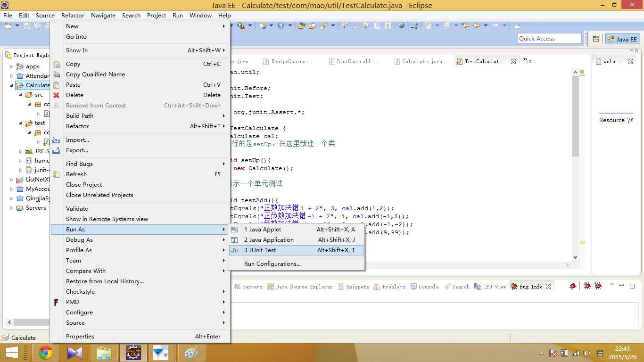
Task: Open the Snippets view tab
Action: click(x=354, y=287)
